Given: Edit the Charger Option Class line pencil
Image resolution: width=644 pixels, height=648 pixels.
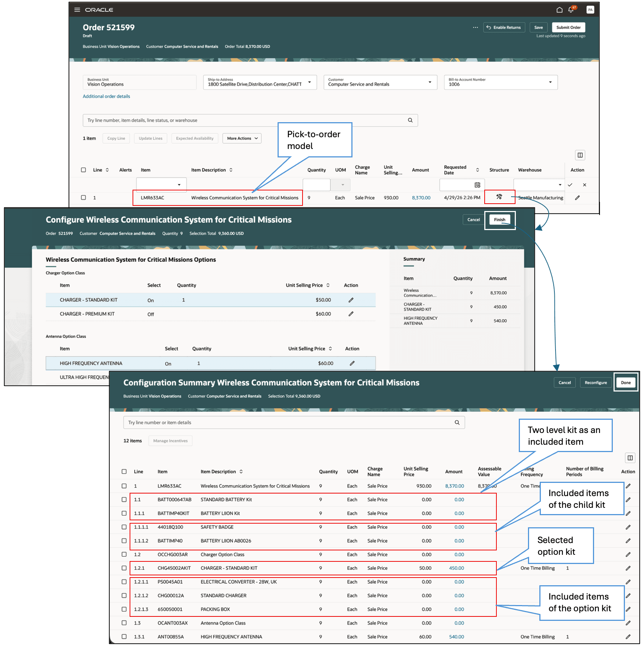Looking at the screenshot, I should click(x=628, y=555).
